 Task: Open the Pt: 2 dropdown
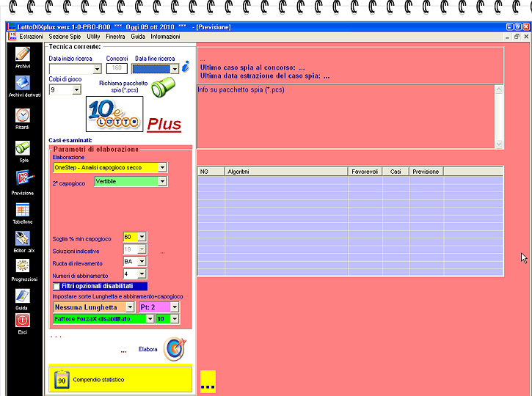click(175, 307)
